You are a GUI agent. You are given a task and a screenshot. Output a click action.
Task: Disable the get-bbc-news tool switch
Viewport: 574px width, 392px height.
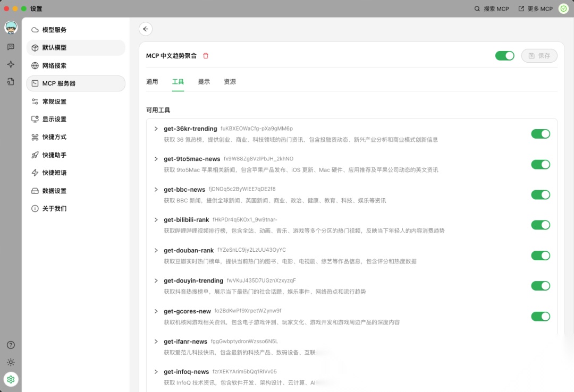point(541,195)
